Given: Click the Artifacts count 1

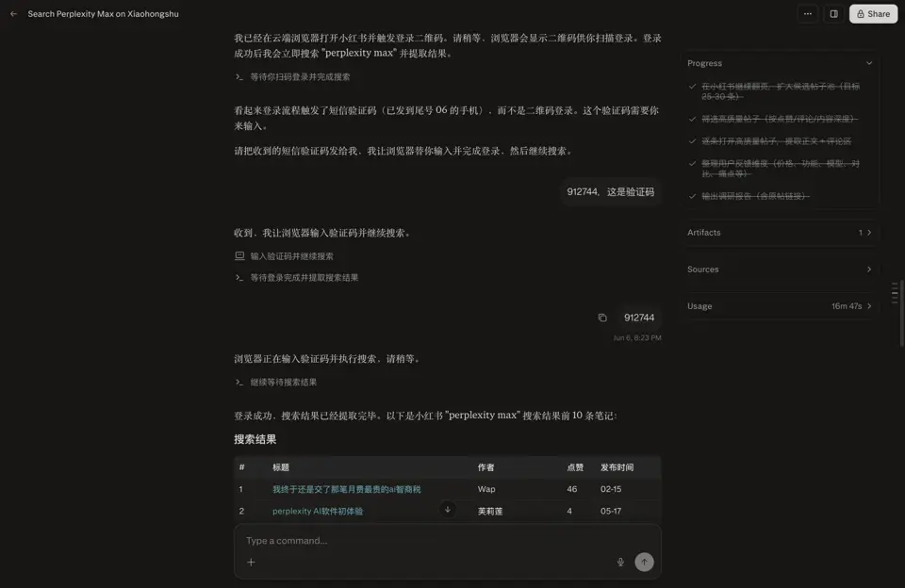Looking at the screenshot, I should point(860,233).
